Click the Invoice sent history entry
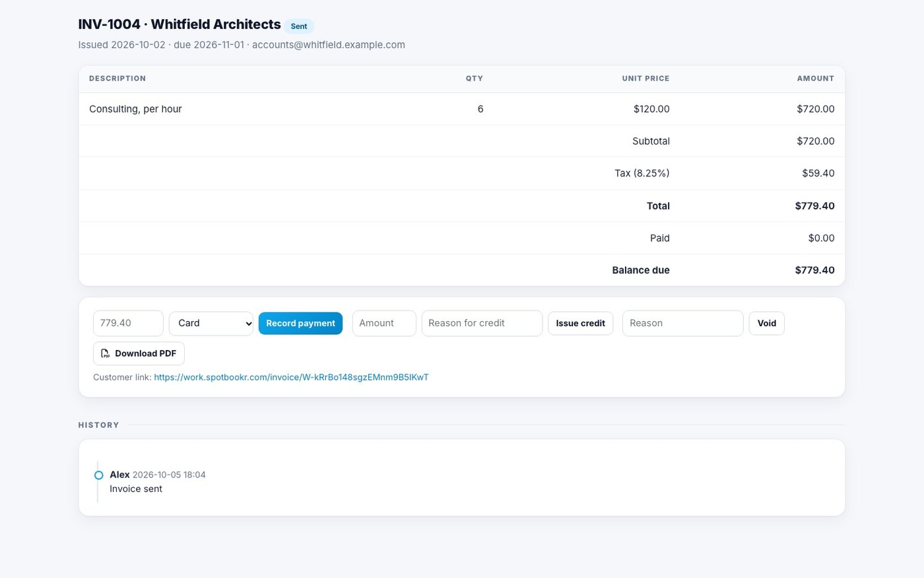Viewport: 924px width, 578px height. [x=136, y=489]
